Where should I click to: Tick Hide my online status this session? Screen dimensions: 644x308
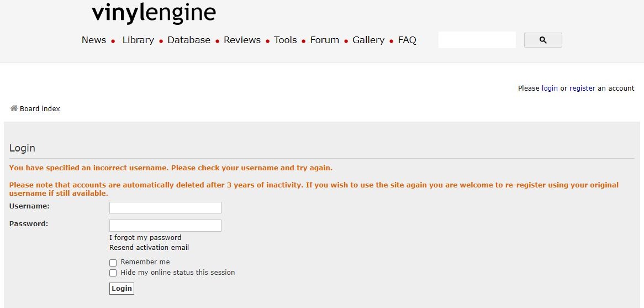point(113,273)
